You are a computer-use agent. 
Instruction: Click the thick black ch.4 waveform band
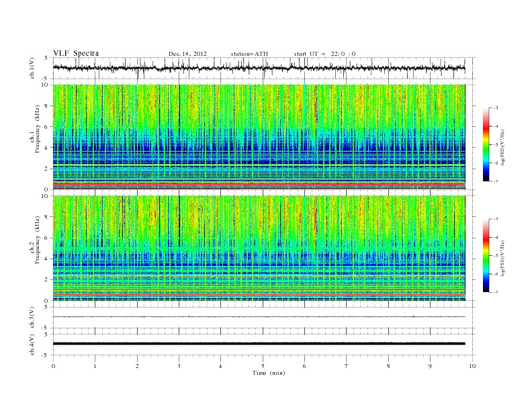(259, 344)
